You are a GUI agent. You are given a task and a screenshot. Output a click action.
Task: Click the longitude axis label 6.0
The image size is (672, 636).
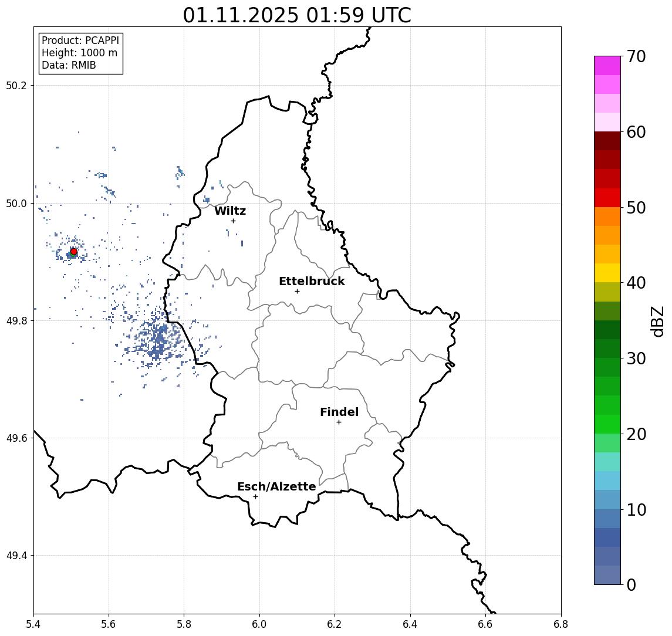coord(259,624)
